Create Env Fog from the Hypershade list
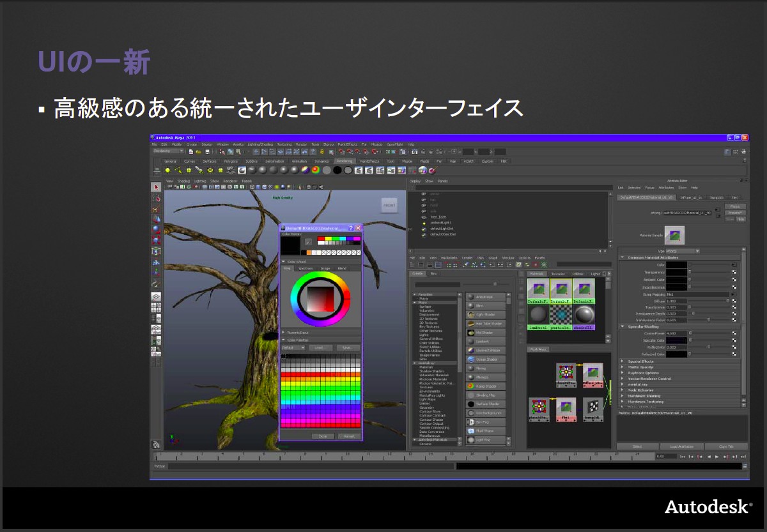 [x=486, y=422]
